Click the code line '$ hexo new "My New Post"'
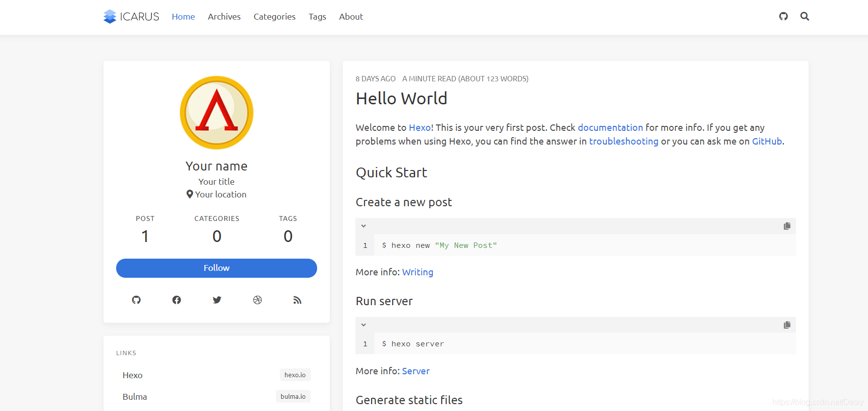The image size is (868, 411). pyautogui.click(x=439, y=245)
